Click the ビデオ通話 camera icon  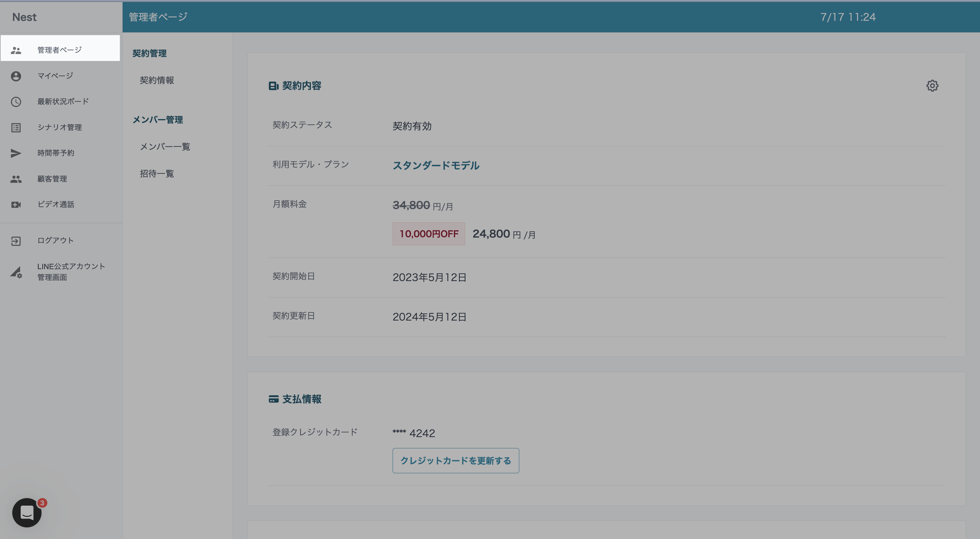point(16,205)
